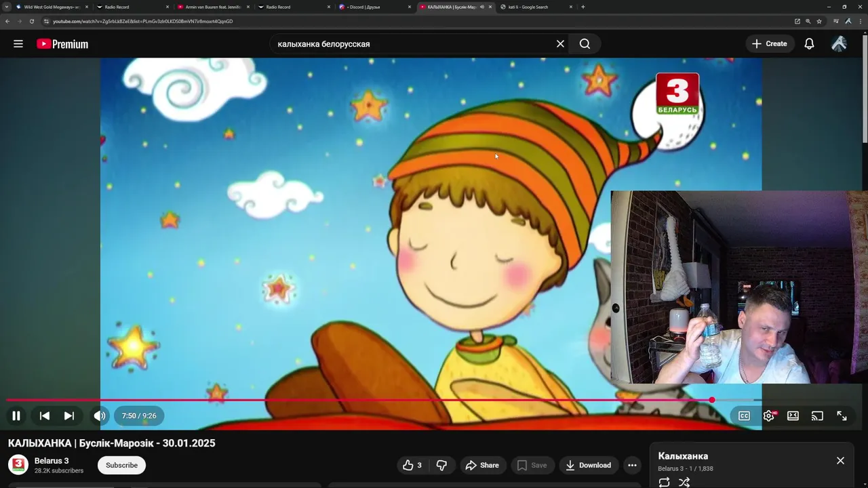Toggle closed captions (CC)
This screenshot has height=488, width=868.
tap(744, 416)
